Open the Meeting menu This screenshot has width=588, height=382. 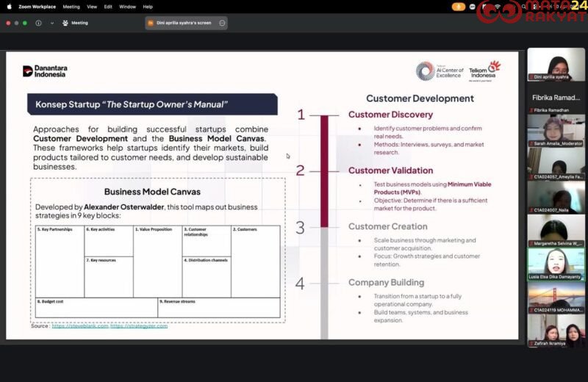pyautogui.click(x=71, y=7)
